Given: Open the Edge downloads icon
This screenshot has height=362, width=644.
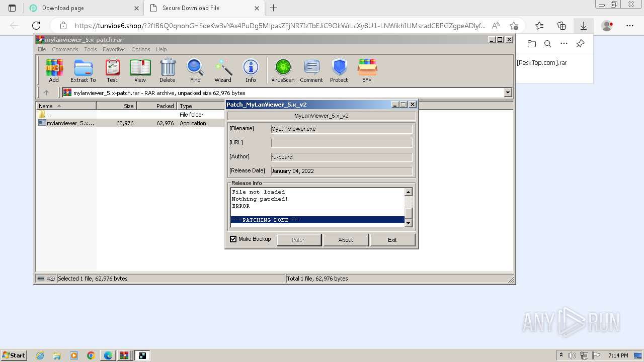Looking at the screenshot, I should point(584,26).
